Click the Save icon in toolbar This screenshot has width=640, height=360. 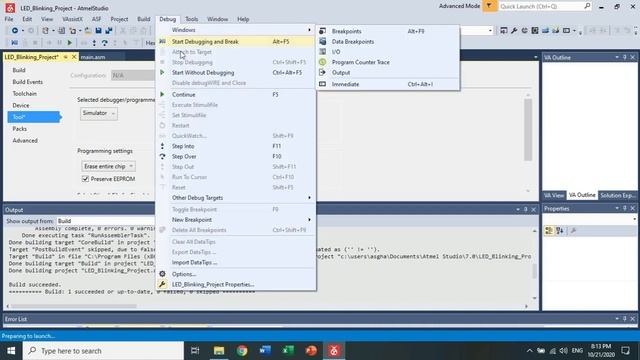tap(98, 31)
